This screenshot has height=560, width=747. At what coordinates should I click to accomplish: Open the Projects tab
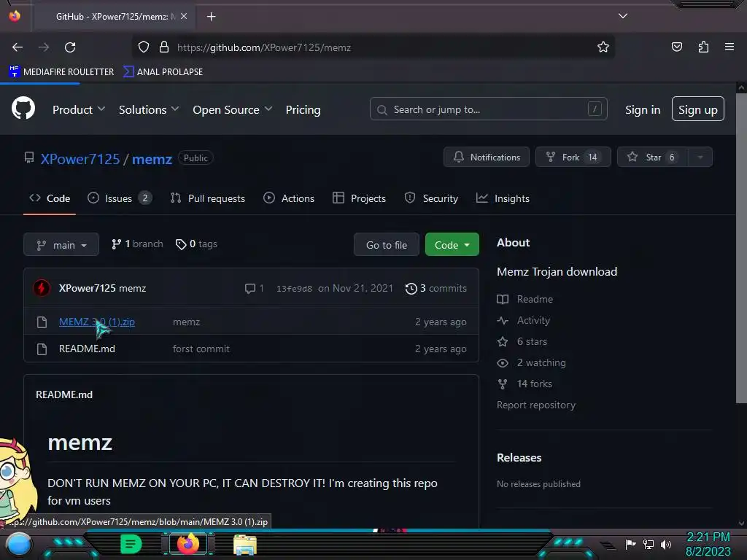click(x=359, y=198)
